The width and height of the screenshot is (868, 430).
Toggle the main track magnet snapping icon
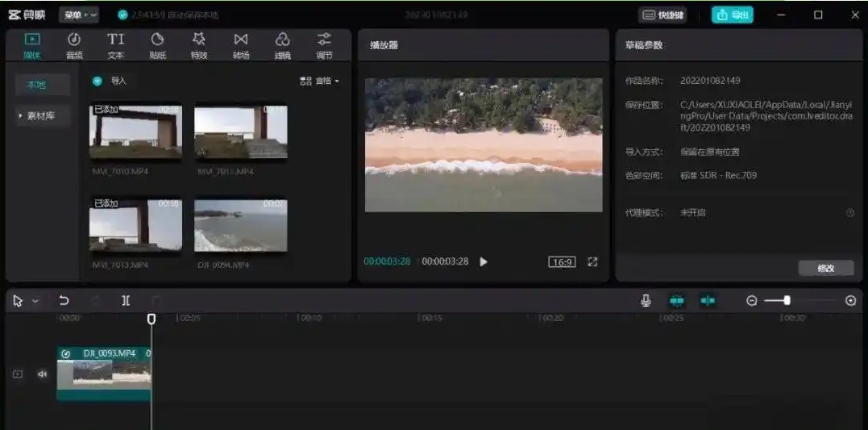[676, 300]
